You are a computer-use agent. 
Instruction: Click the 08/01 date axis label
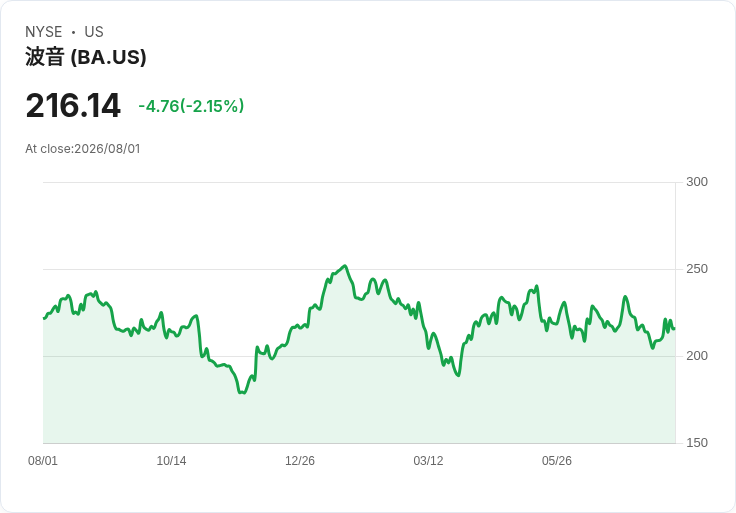pos(43,461)
